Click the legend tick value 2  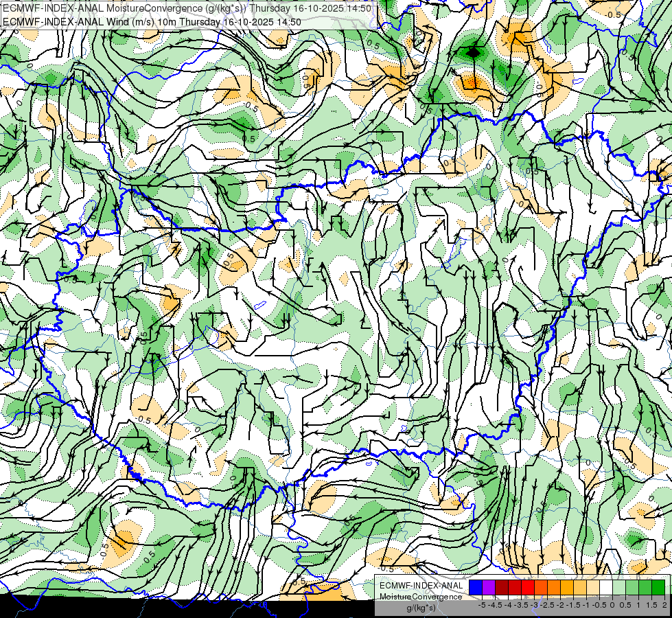click(664, 605)
